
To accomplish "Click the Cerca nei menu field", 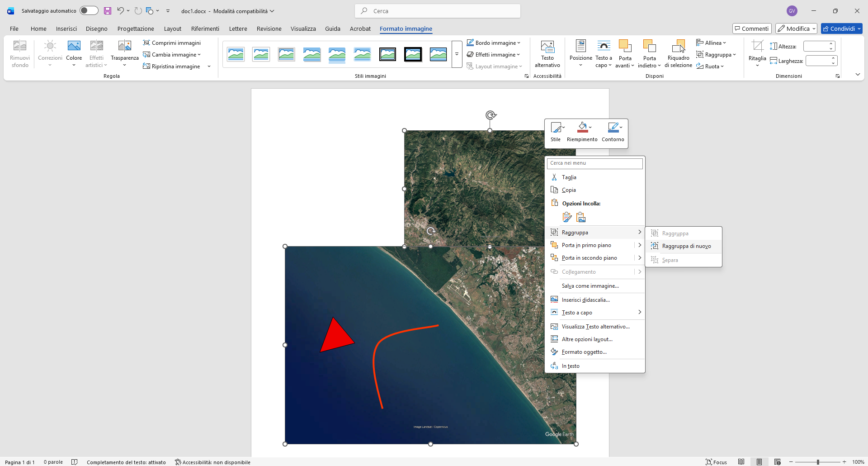I will coord(595,163).
